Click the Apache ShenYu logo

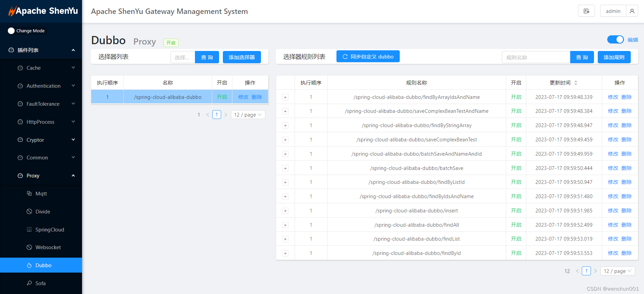(43, 11)
